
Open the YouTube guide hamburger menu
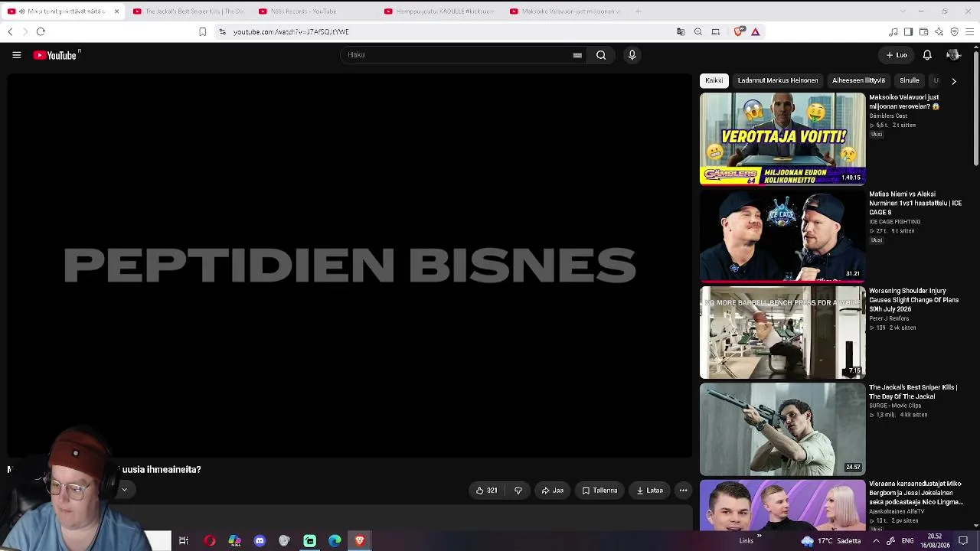click(x=16, y=55)
